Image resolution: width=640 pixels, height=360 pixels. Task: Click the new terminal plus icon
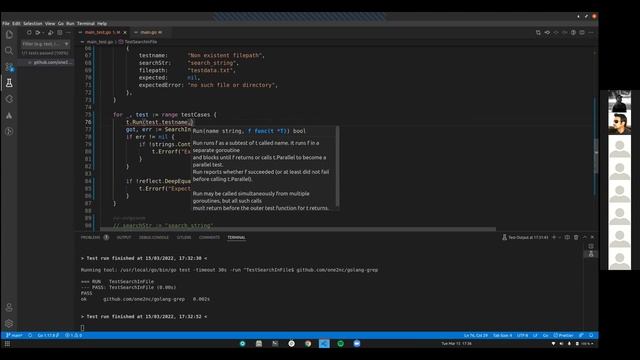[553, 237]
